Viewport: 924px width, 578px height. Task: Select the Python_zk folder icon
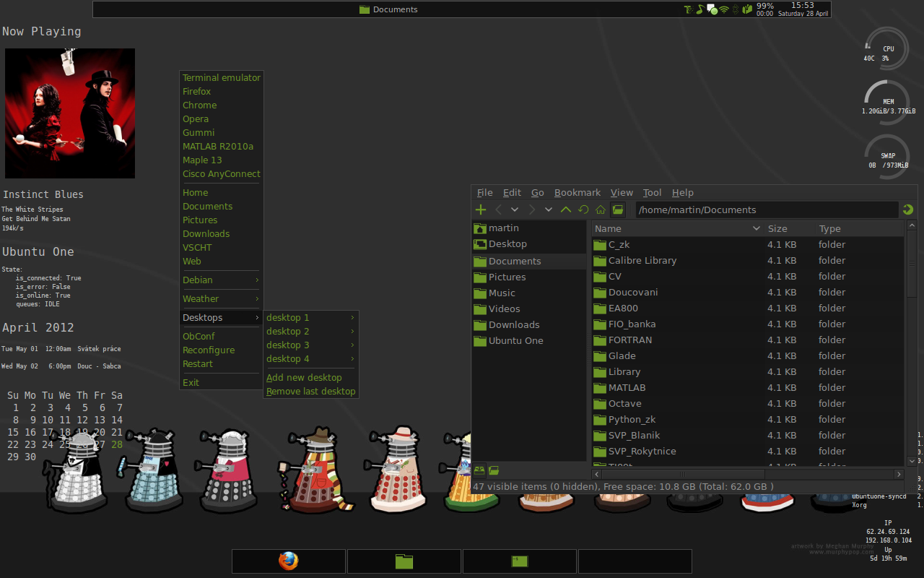tap(599, 419)
